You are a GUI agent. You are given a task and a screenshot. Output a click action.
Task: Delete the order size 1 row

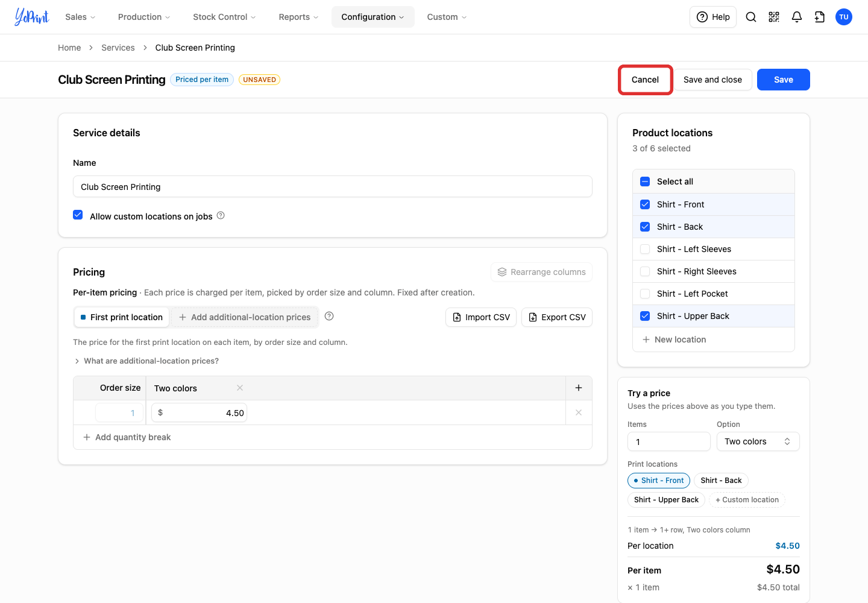[x=579, y=412]
